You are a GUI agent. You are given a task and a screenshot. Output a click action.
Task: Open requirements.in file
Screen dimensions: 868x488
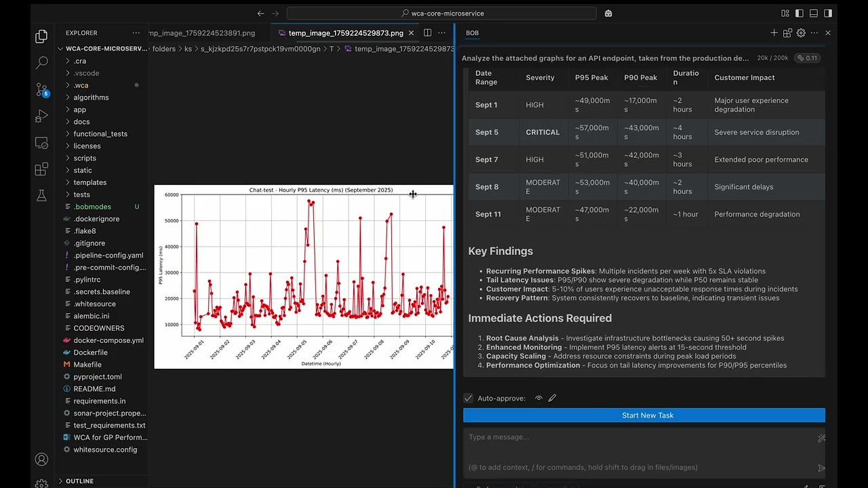pyautogui.click(x=103, y=401)
